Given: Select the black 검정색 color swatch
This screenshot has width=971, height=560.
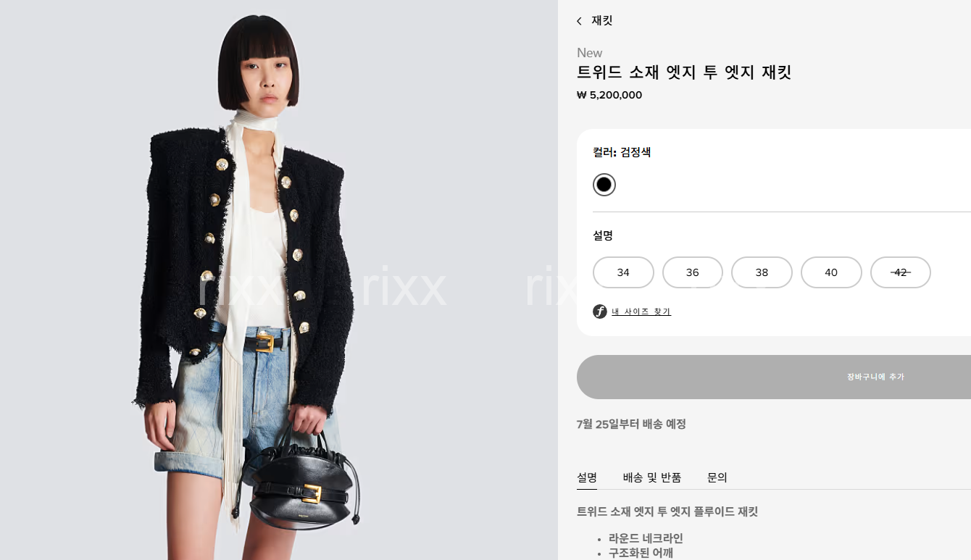Looking at the screenshot, I should 604,185.
